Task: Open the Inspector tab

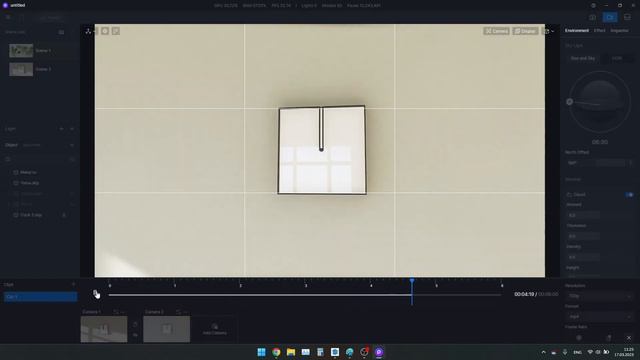Action: point(619,31)
